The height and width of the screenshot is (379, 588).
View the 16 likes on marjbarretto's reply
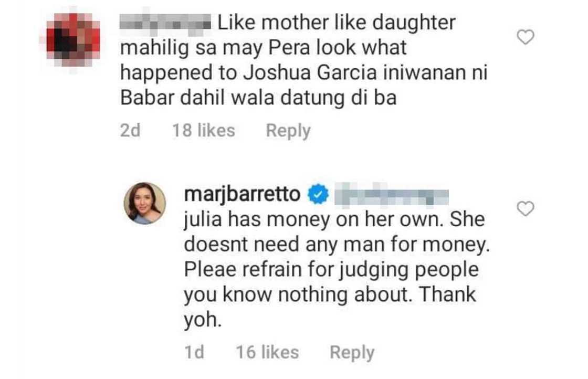click(267, 353)
